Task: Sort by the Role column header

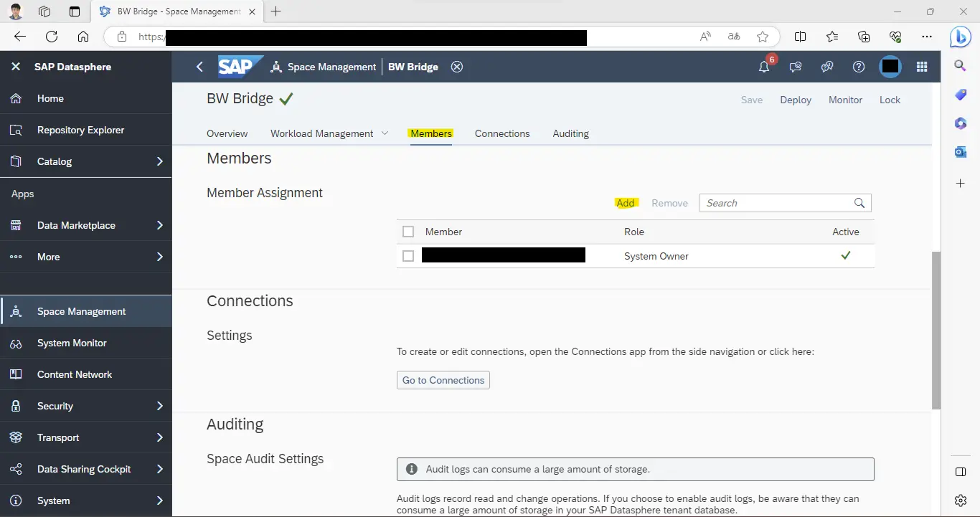Action: (634, 232)
